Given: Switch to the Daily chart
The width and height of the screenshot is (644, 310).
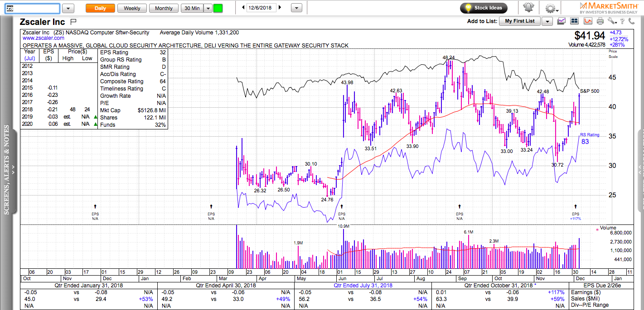Looking at the screenshot, I should point(100,8).
